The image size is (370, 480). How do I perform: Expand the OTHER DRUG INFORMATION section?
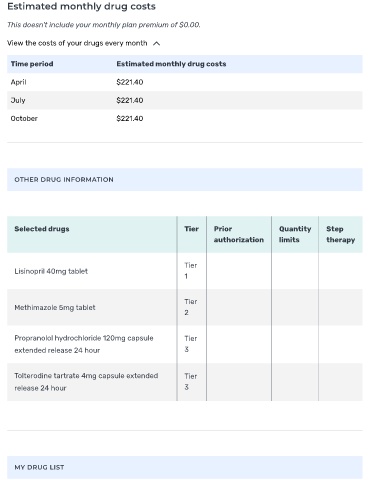(185, 179)
